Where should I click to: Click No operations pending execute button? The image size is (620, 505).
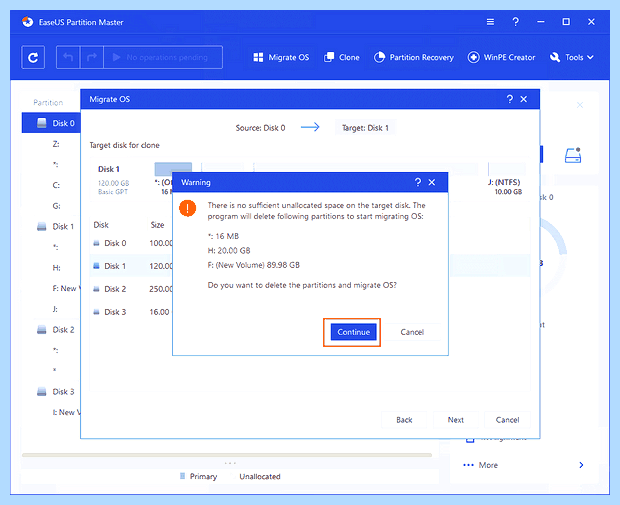163,57
